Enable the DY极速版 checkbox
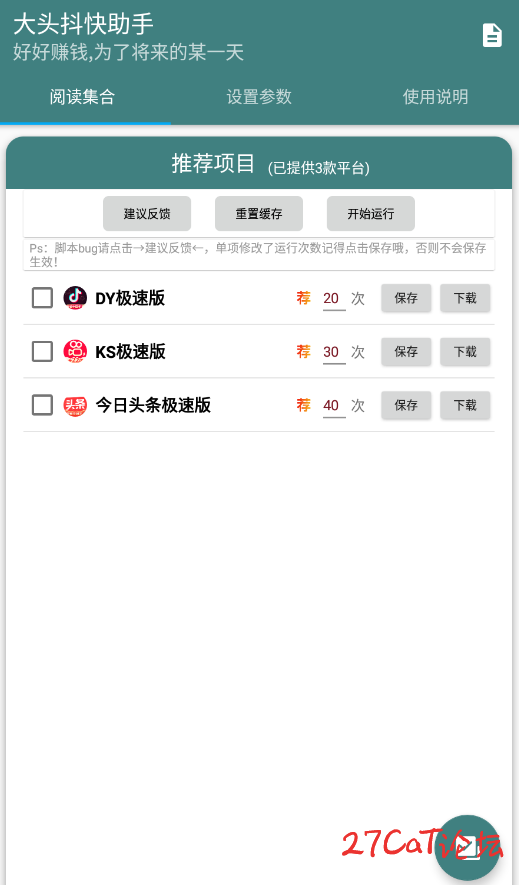Viewport: 519px width, 885px height. (42, 298)
